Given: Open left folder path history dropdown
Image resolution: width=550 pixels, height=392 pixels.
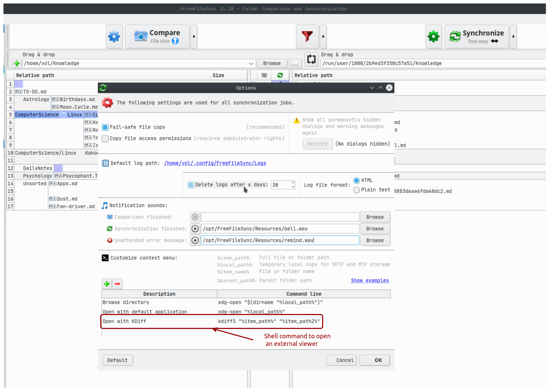Looking at the screenshot, I should (x=251, y=63).
